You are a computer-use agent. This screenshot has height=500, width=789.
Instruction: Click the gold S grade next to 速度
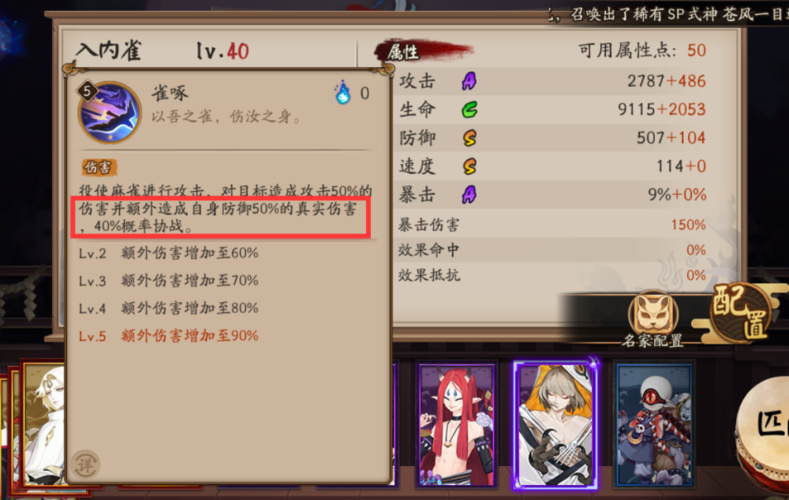(469, 166)
